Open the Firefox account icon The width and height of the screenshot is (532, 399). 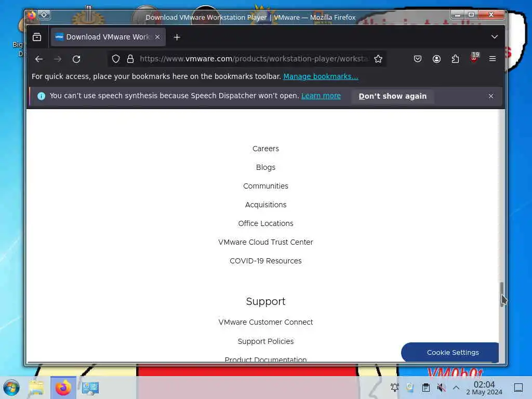click(436, 59)
